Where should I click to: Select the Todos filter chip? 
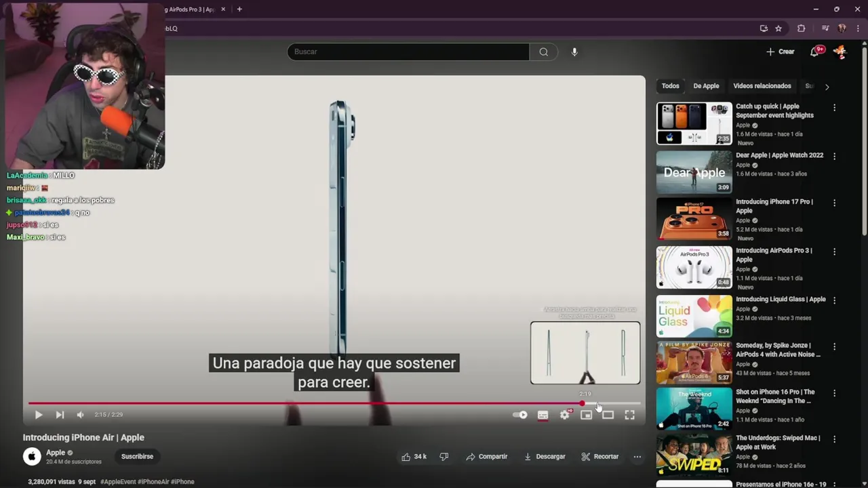pyautogui.click(x=670, y=86)
